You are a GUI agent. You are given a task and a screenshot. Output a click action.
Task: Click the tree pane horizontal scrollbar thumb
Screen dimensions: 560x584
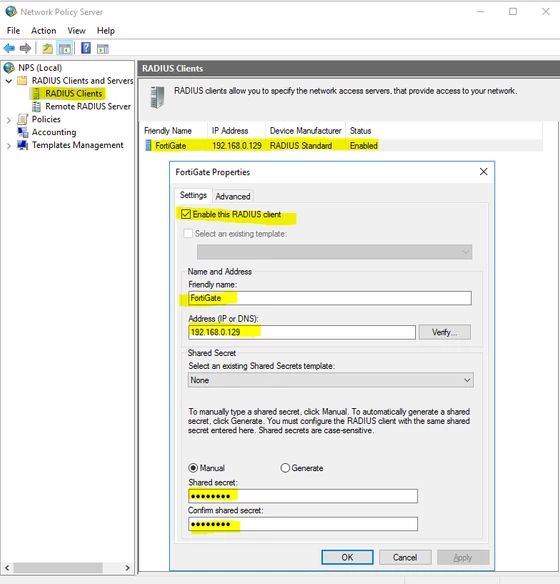click(x=58, y=568)
